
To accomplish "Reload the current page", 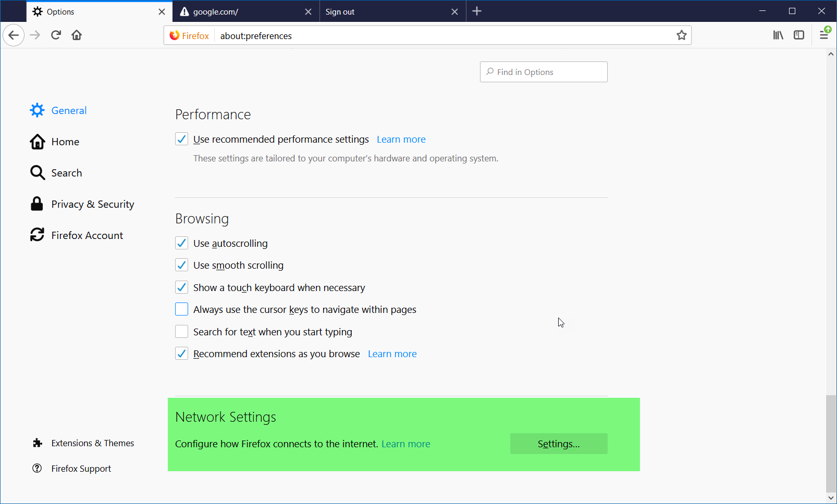I will [56, 35].
